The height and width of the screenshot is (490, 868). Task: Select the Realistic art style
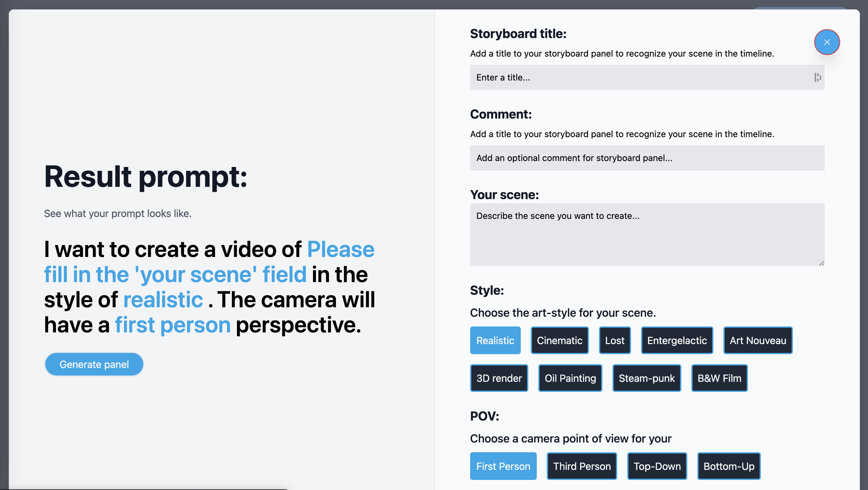[x=495, y=340]
